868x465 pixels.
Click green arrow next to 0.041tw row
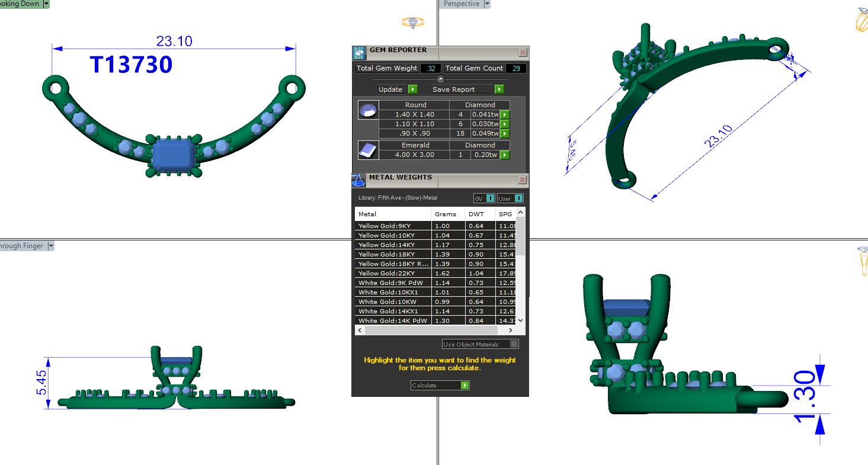[505, 114]
